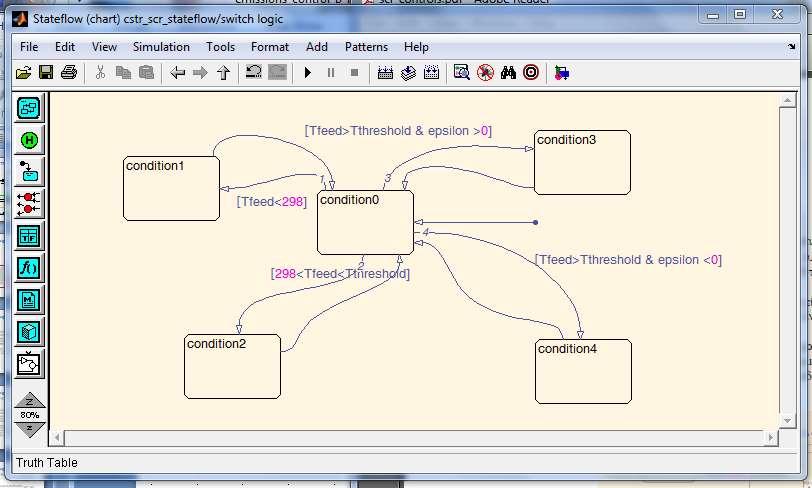Click the Copy toolbar icon
Viewport: 812px width, 488px height.
(x=123, y=73)
